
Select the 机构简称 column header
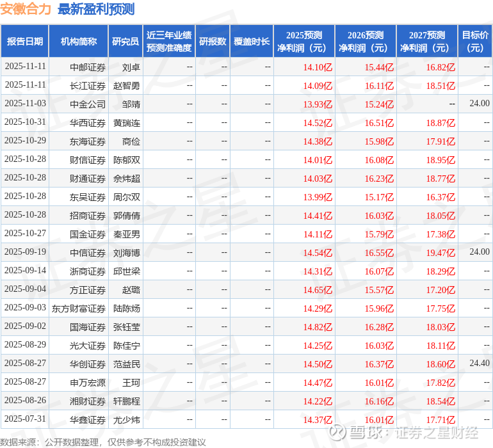coord(79,41)
